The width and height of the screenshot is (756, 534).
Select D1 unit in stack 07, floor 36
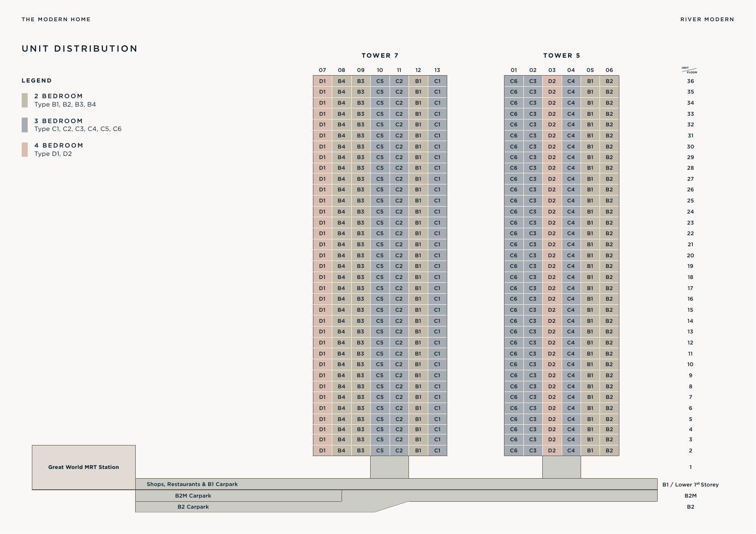(x=322, y=81)
